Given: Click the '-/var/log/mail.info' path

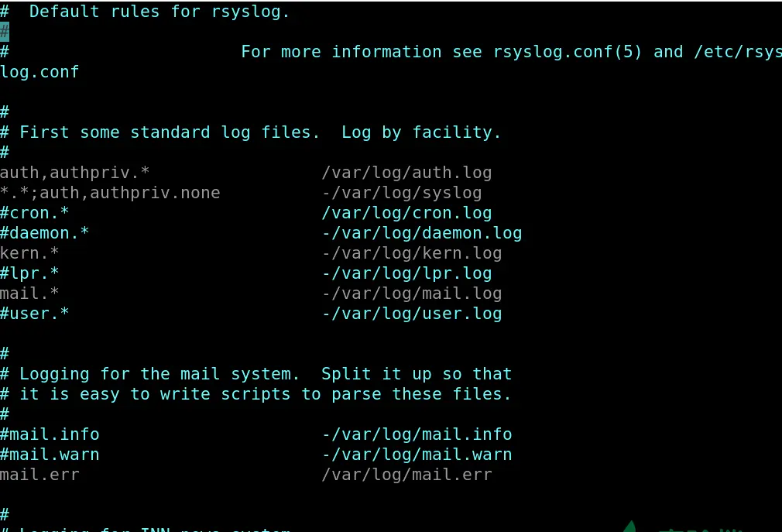Looking at the screenshot, I should coord(417,434).
